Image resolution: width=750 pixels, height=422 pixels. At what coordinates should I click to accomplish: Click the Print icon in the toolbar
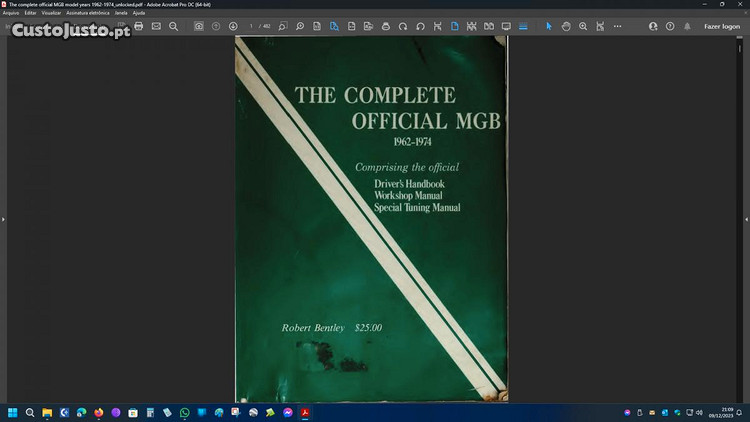tap(139, 26)
